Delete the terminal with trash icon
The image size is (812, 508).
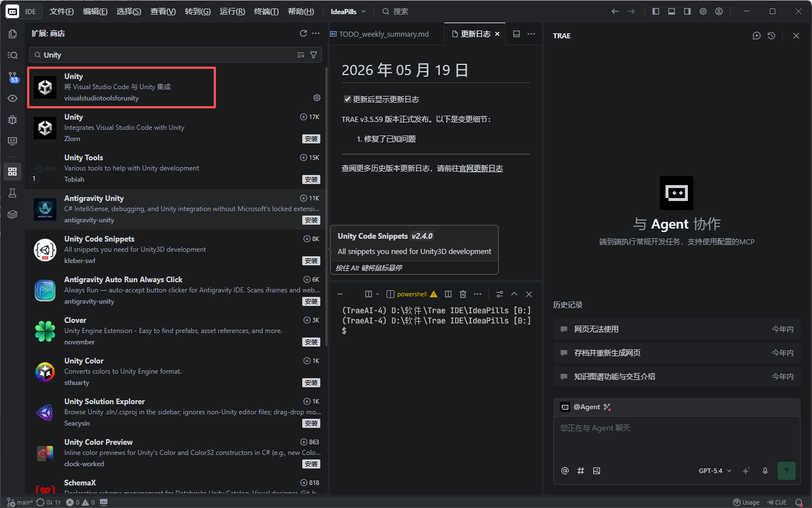click(x=463, y=294)
